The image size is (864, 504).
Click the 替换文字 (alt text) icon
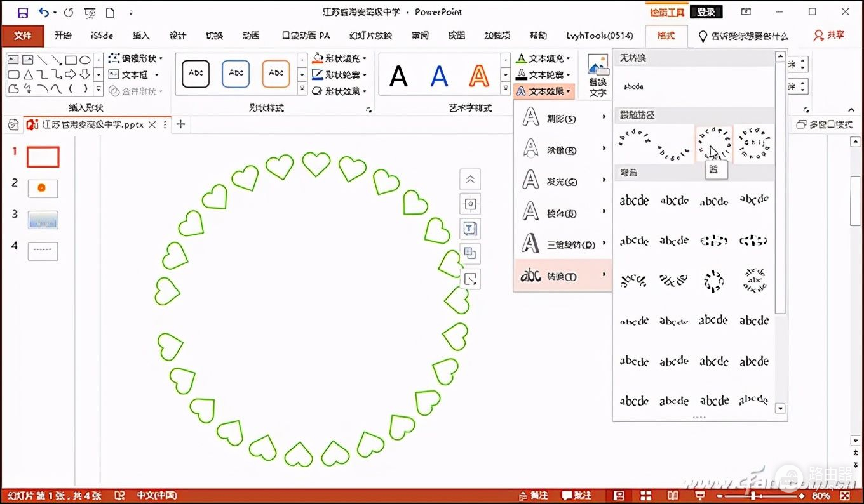click(597, 76)
